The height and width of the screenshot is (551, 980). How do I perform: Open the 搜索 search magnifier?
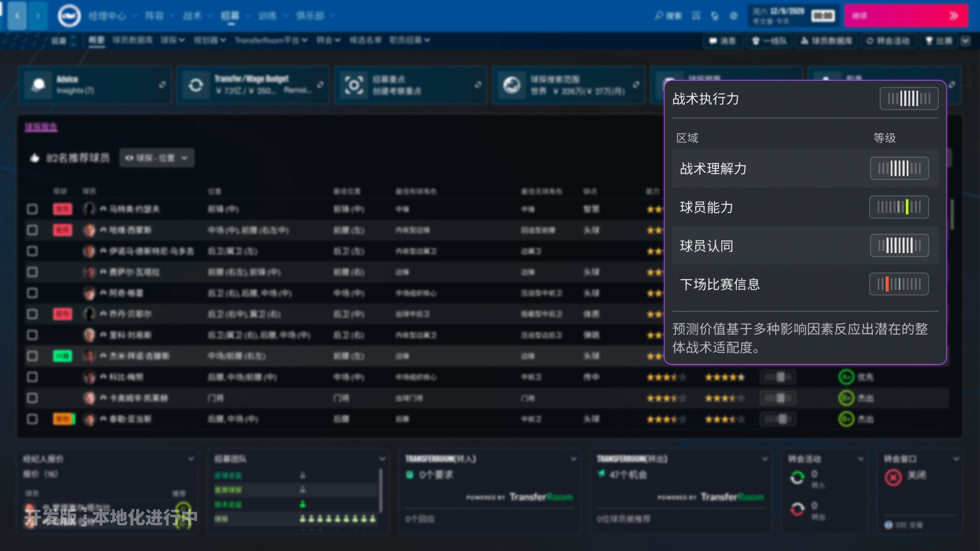(x=668, y=16)
